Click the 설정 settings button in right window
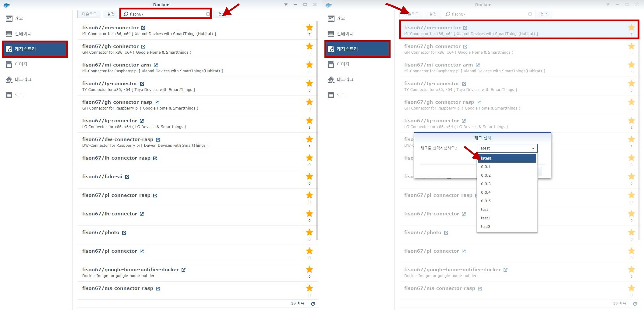 tap(433, 14)
